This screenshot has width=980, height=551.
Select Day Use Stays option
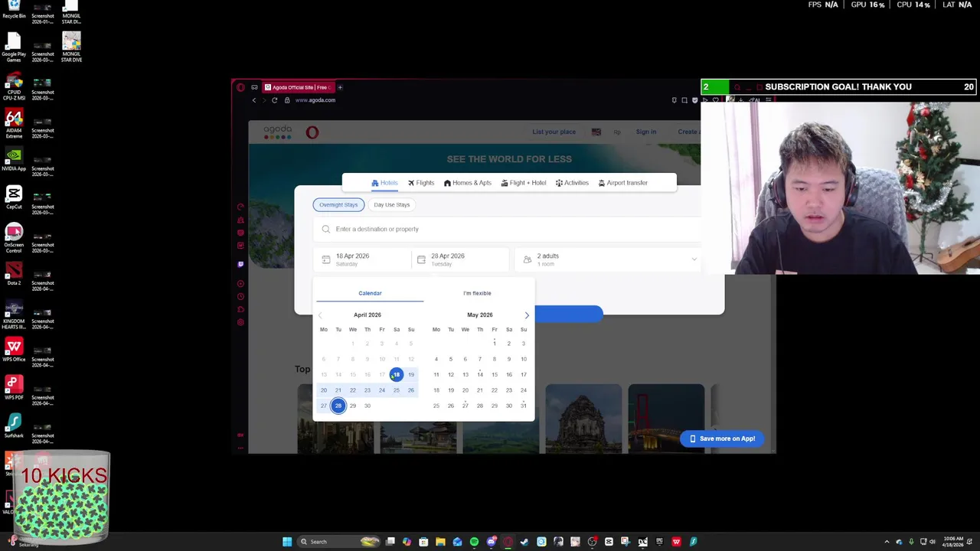[392, 204]
